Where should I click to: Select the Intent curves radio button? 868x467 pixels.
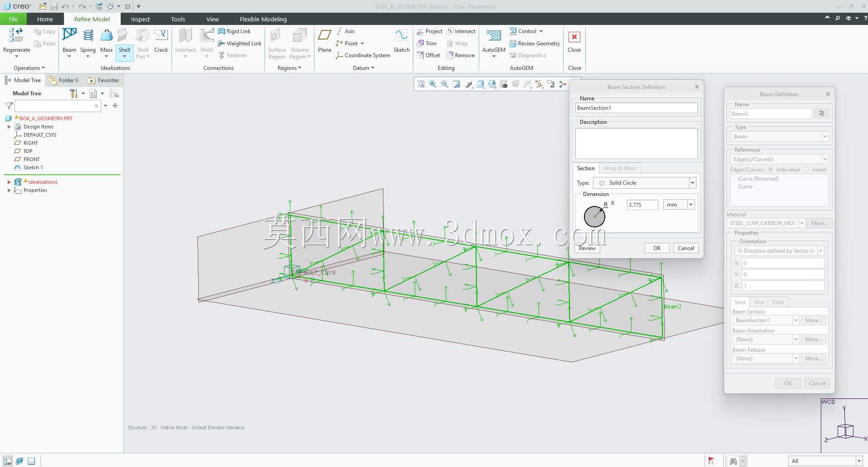click(x=806, y=170)
